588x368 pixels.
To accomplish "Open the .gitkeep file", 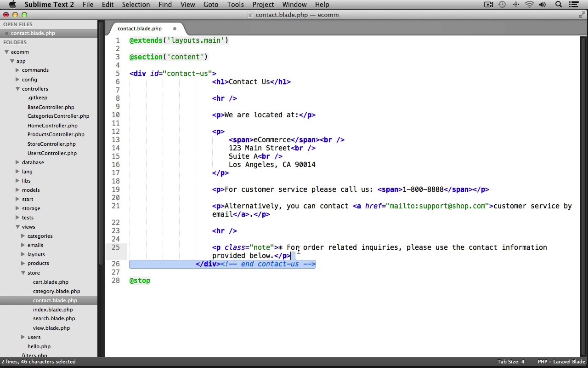I will pos(37,98).
